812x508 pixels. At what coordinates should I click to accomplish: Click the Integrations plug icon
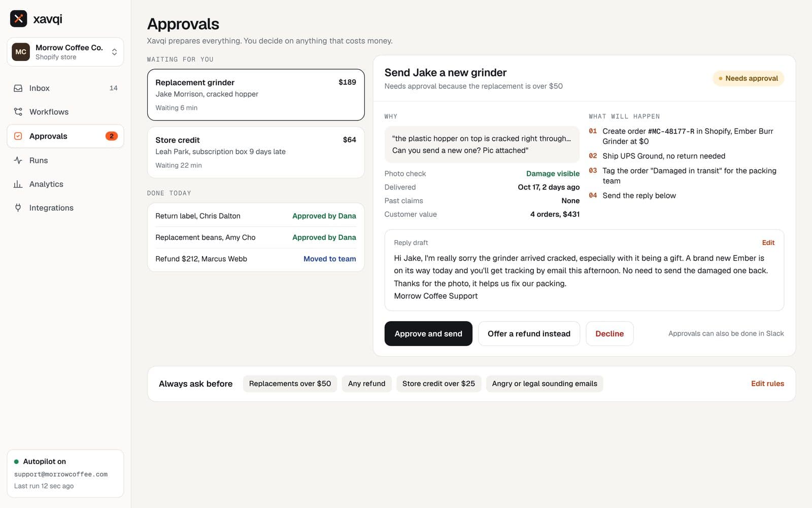tap(18, 208)
